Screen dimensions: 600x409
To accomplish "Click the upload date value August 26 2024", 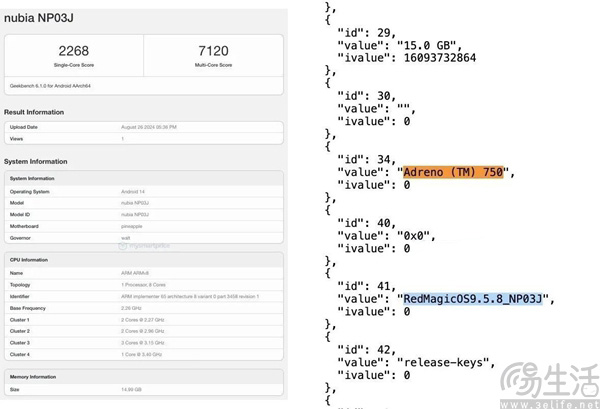I will 149,127.
